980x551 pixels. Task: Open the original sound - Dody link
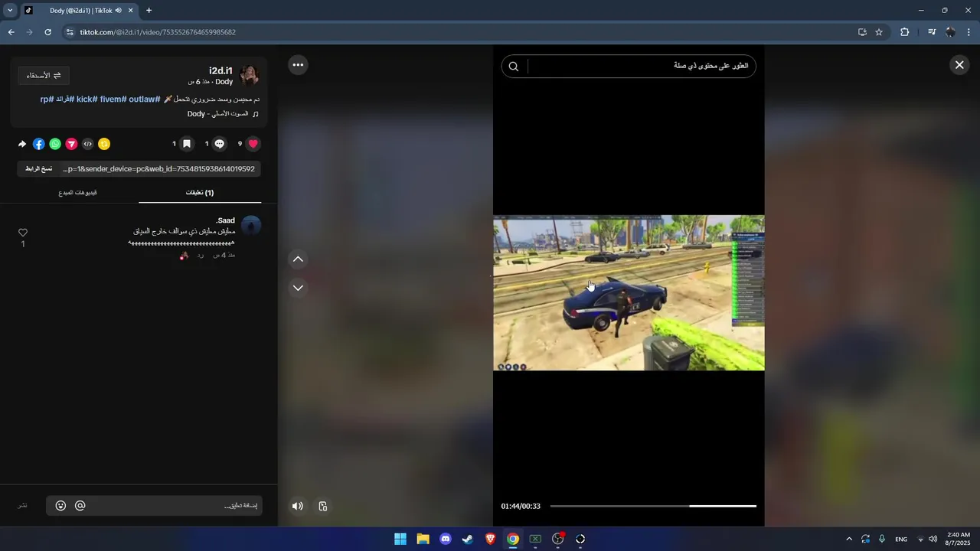pyautogui.click(x=224, y=114)
